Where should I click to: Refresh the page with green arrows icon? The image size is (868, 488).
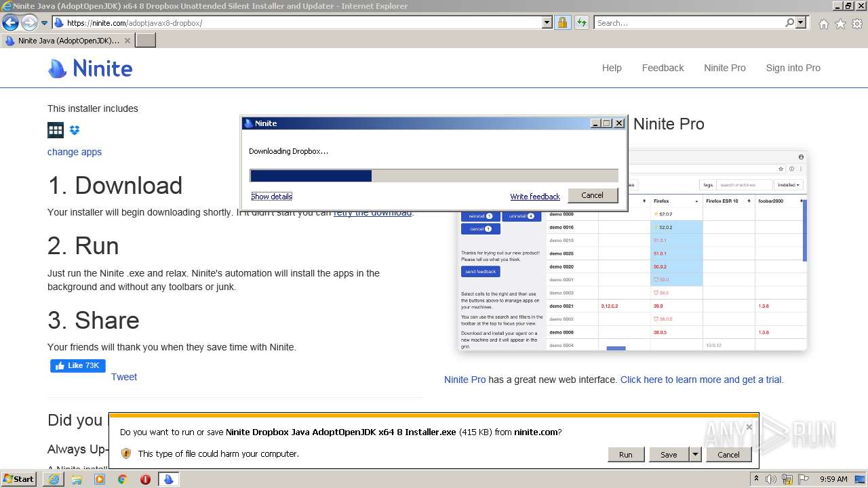coord(581,22)
